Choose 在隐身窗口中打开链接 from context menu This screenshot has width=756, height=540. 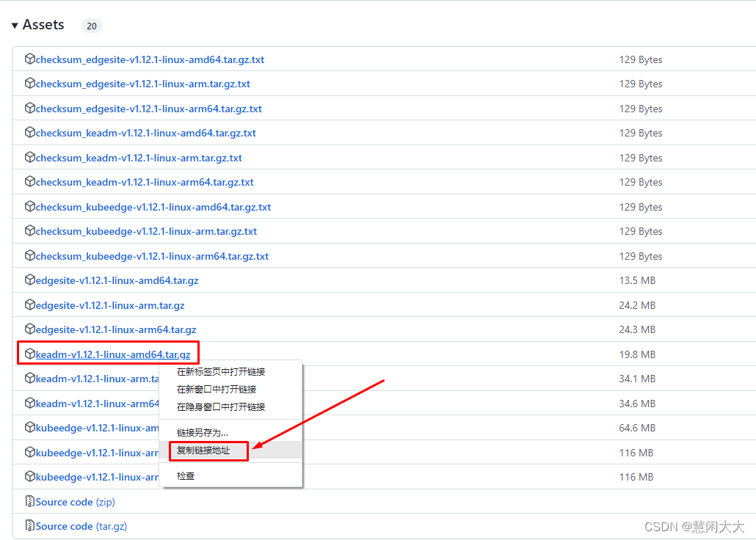(x=230, y=407)
